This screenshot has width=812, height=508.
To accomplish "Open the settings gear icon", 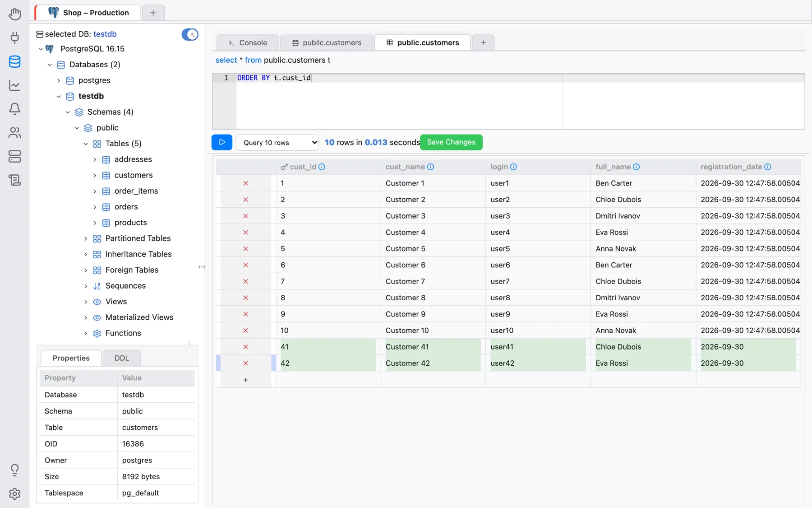I will pyautogui.click(x=14, y=494).
